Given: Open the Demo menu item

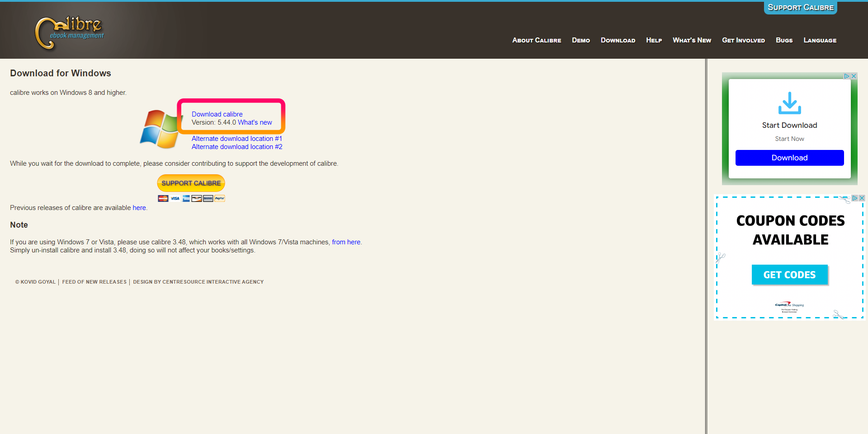Looking at the screenshot, I should coord(581,40).
